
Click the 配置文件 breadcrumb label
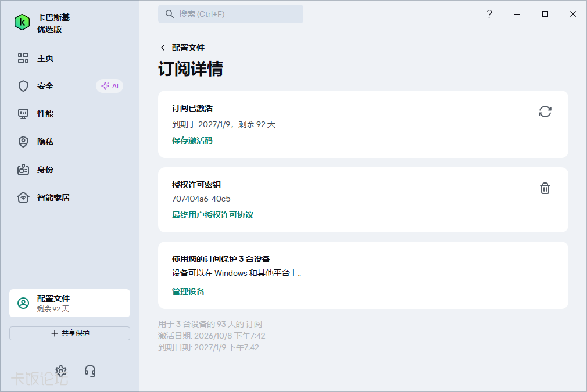[x=188, y=48]
